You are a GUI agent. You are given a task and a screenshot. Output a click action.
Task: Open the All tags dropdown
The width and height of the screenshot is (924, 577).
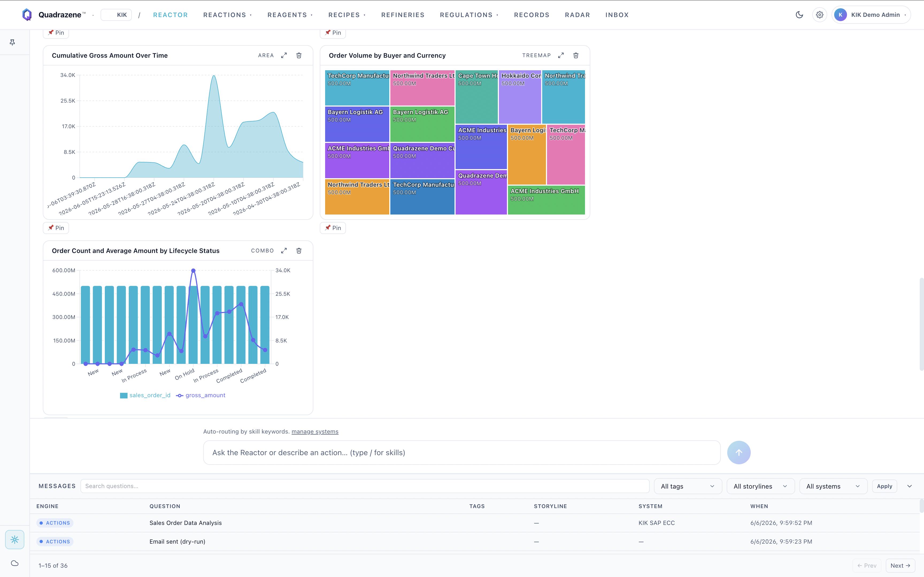click(x=688, y=486)
